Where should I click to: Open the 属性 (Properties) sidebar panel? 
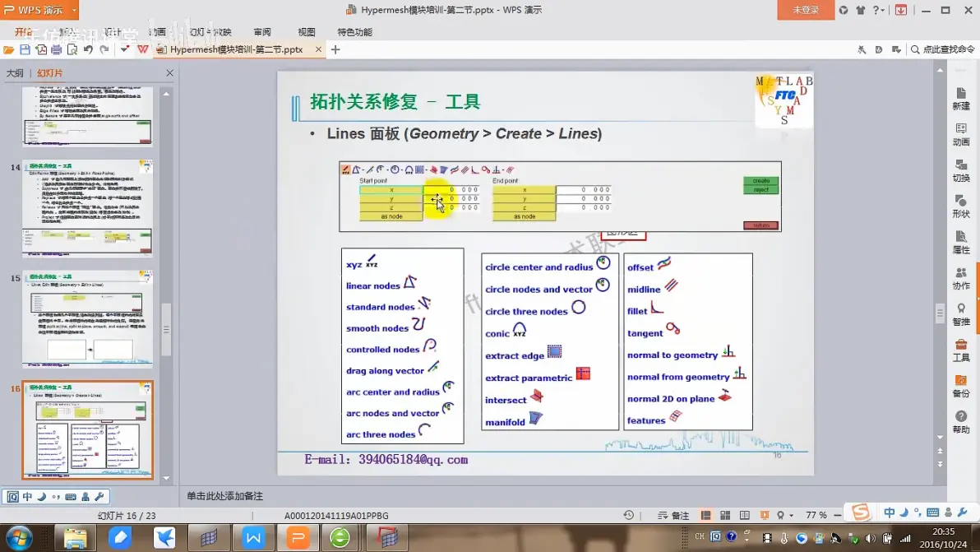[960, 241]
